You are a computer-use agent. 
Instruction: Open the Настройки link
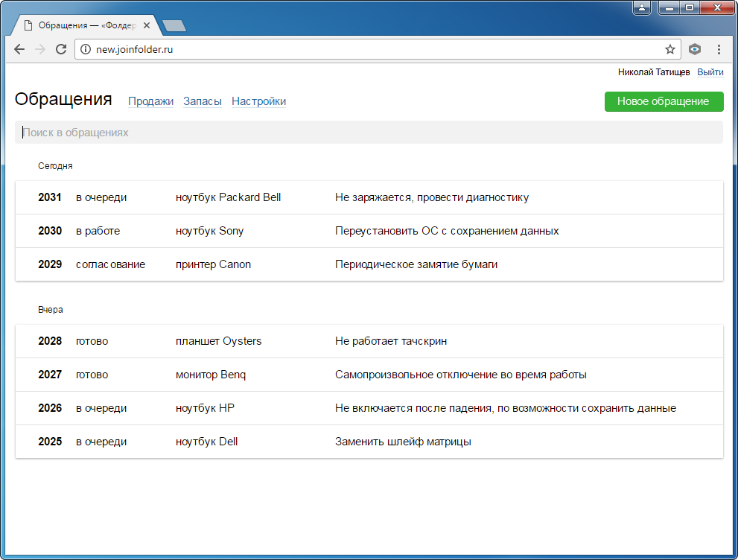tap(258, 101)
